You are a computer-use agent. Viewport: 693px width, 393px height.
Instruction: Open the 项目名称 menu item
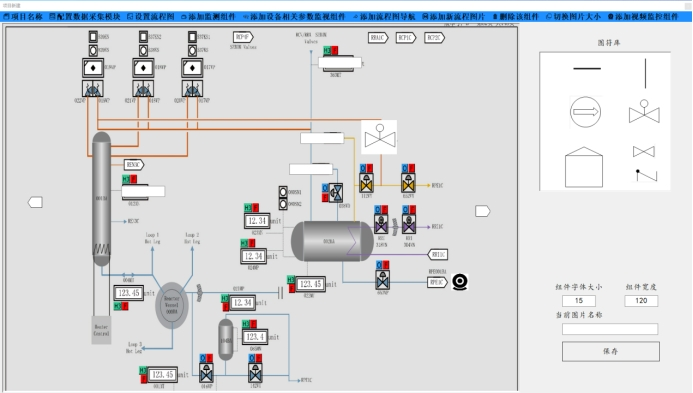23,17
